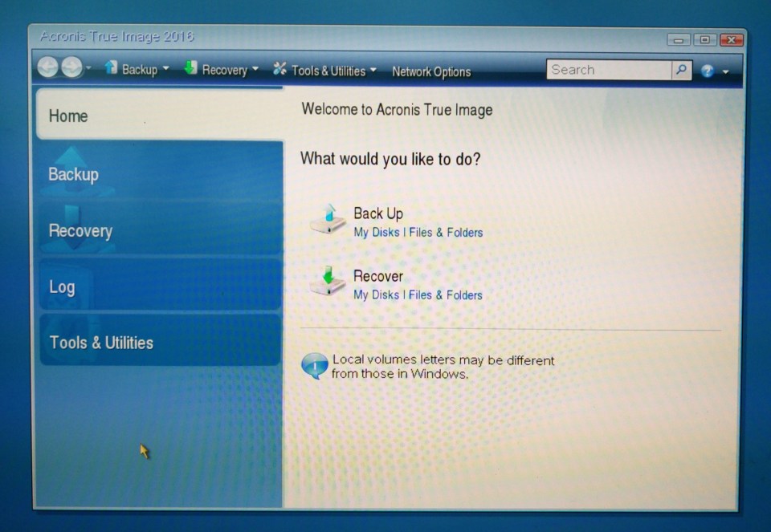This screenshot has width=771, height=532.
Task: Click My Disks link under Back Up
Action: coord(376,233)
